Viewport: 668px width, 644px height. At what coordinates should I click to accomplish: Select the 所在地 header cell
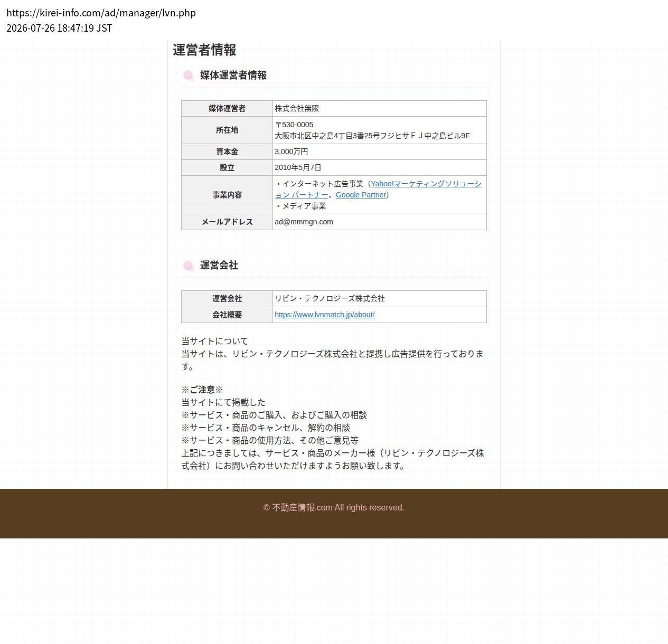(x=227, y=130)
